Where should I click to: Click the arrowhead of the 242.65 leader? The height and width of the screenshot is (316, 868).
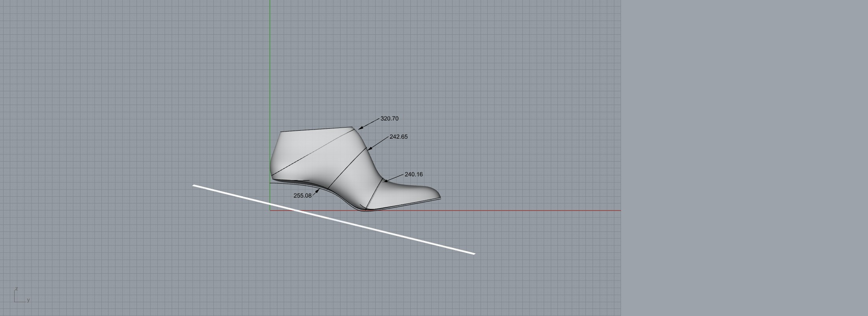coord(369,149)
